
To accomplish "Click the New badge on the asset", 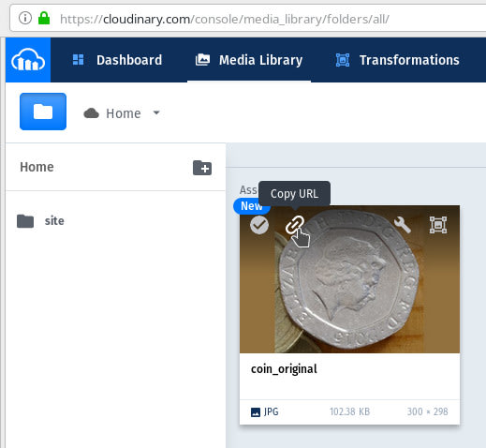I will coord(252,206).
